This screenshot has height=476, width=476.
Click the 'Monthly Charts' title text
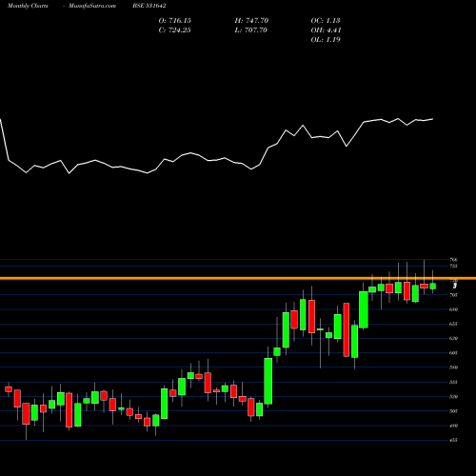(x=28, y=6)
